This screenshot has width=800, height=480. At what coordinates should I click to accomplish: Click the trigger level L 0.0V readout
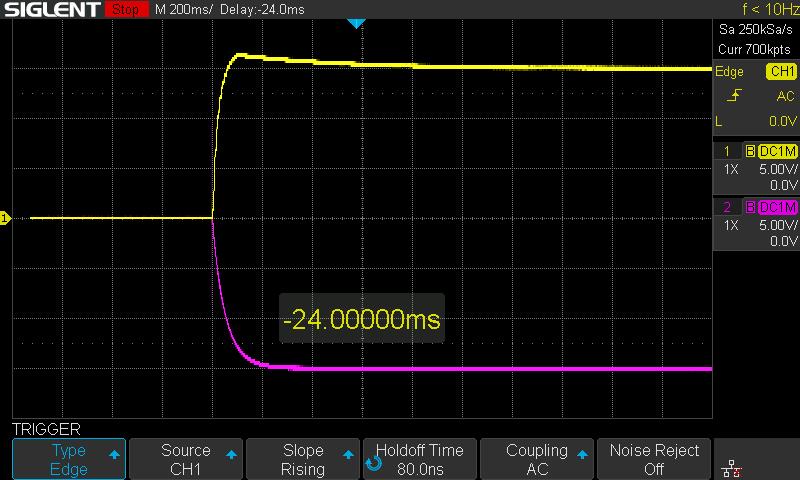(x=757, y=121)
